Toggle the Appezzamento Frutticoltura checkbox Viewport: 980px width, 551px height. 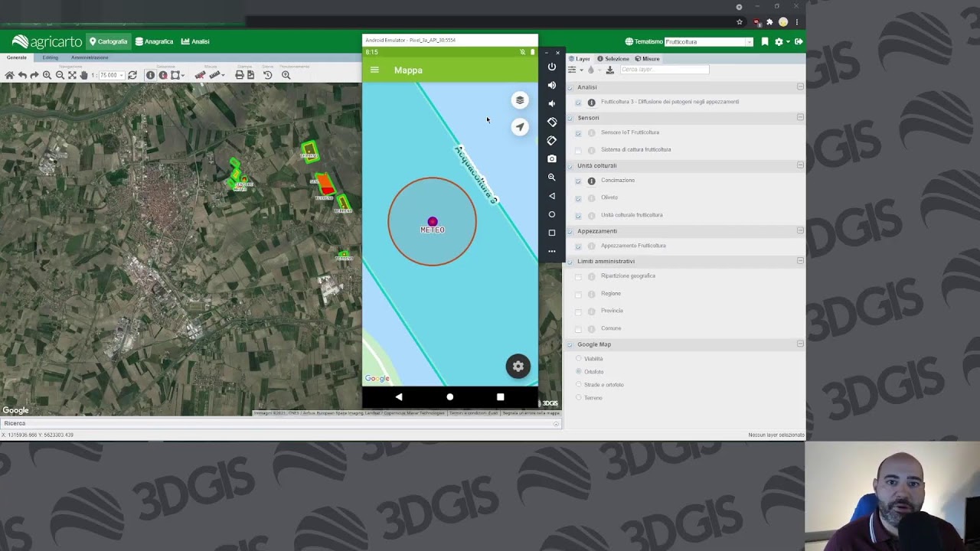click(x=578, y=246)
